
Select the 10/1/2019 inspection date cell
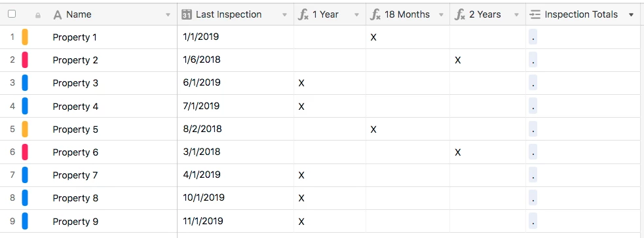[236, 198]
